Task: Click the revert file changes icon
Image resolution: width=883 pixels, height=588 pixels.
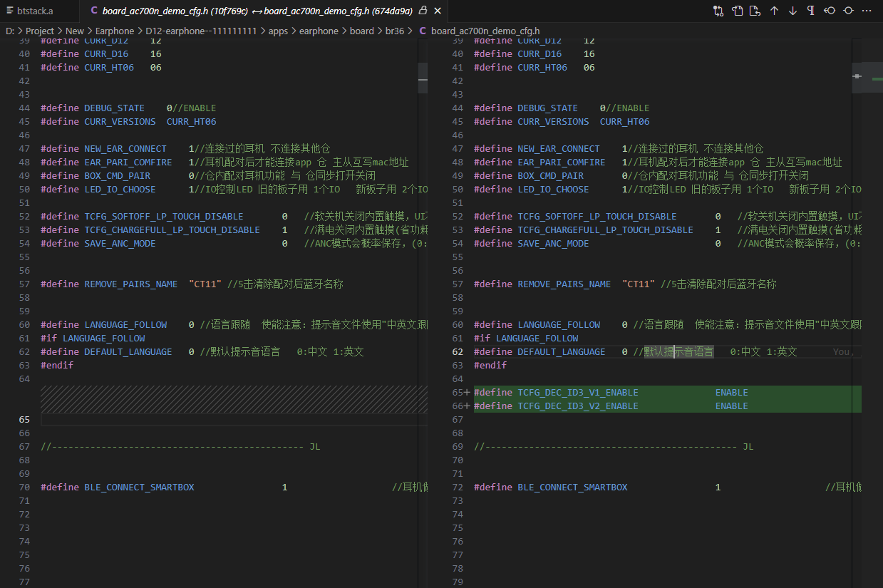Action: pos(755,11)
